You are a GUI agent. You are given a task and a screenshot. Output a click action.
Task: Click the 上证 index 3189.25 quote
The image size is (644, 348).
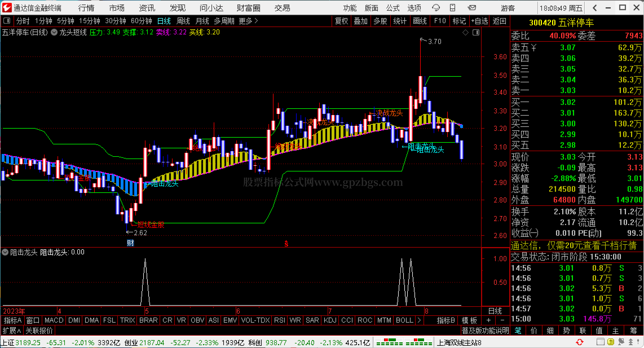[21, 343]
